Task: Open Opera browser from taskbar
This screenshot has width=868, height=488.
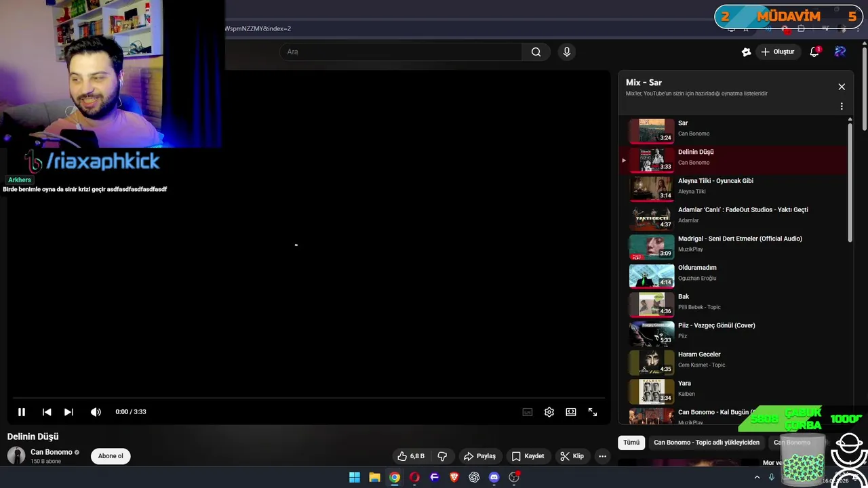Action: 414,477
